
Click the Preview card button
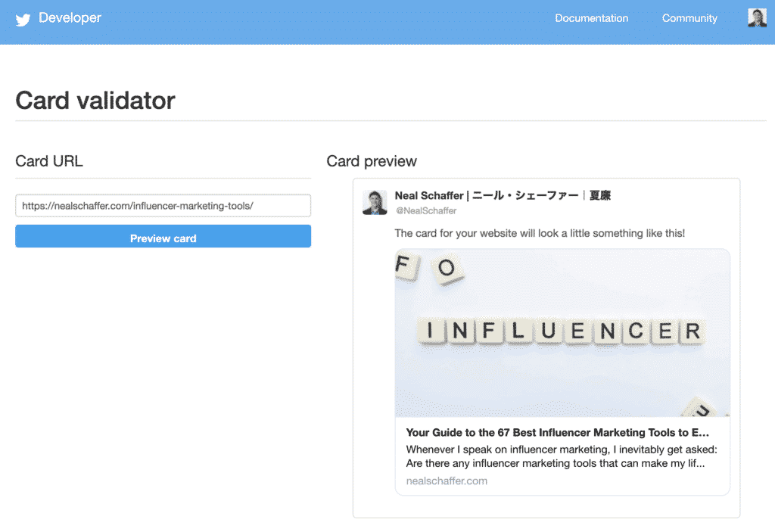(163, 236)
